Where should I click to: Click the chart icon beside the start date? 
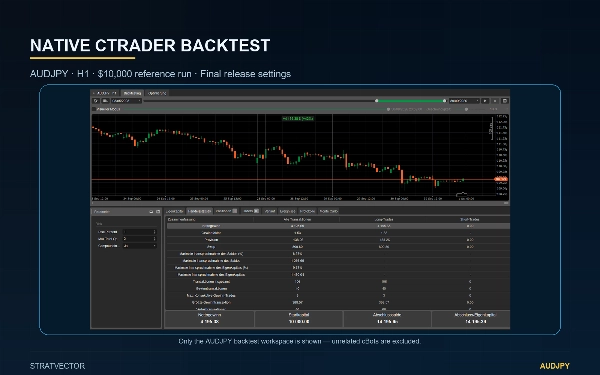pyautogui.click(x=105, y=101)
